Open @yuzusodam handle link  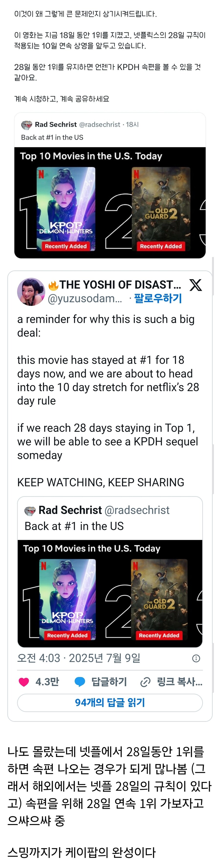[x=85, y=298]
